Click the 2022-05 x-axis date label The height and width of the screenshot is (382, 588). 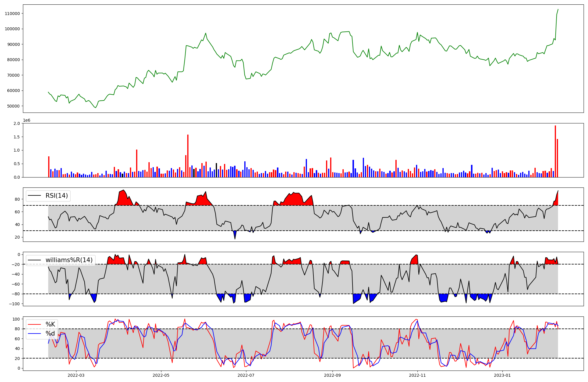coord(161,375)
